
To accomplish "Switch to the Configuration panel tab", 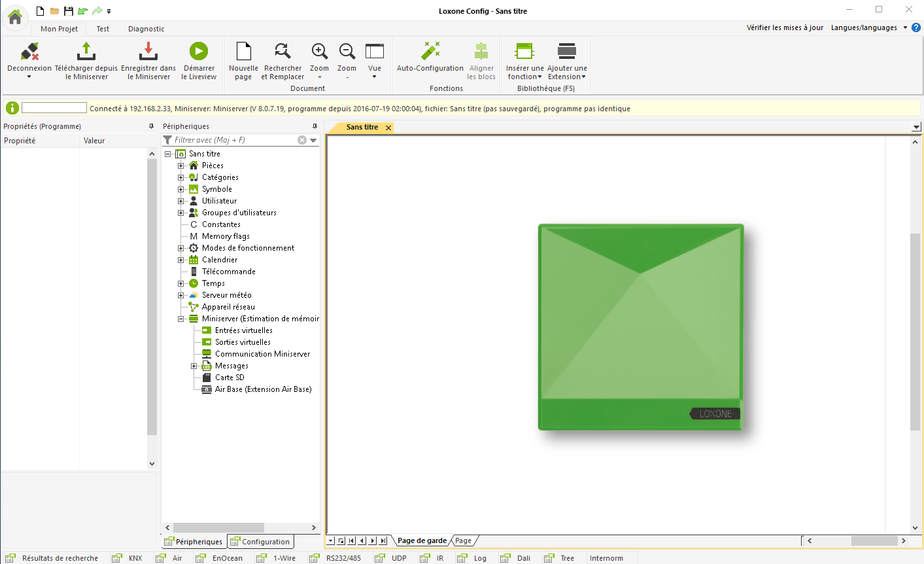I will point(260,542).
